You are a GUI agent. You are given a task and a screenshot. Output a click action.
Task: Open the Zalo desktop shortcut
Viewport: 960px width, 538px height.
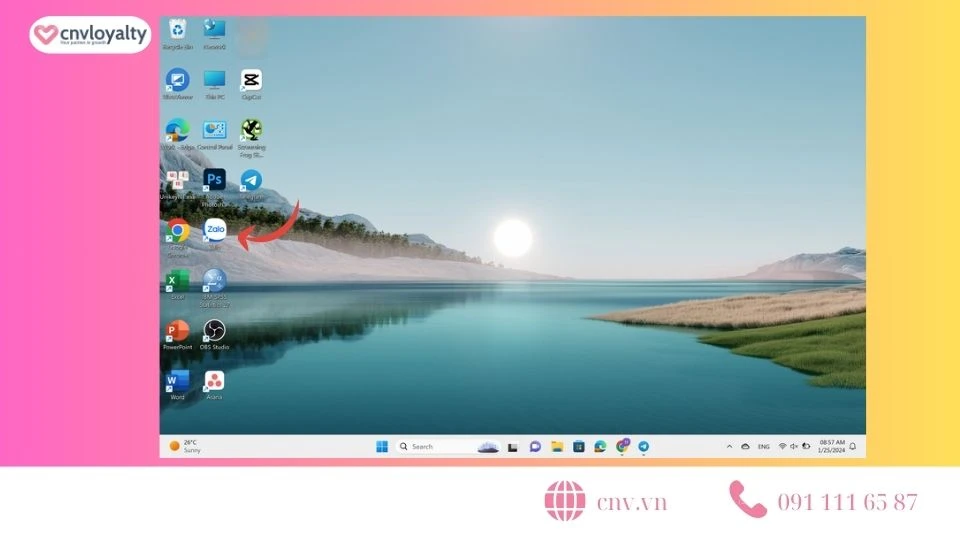click(x=214, y=231)
